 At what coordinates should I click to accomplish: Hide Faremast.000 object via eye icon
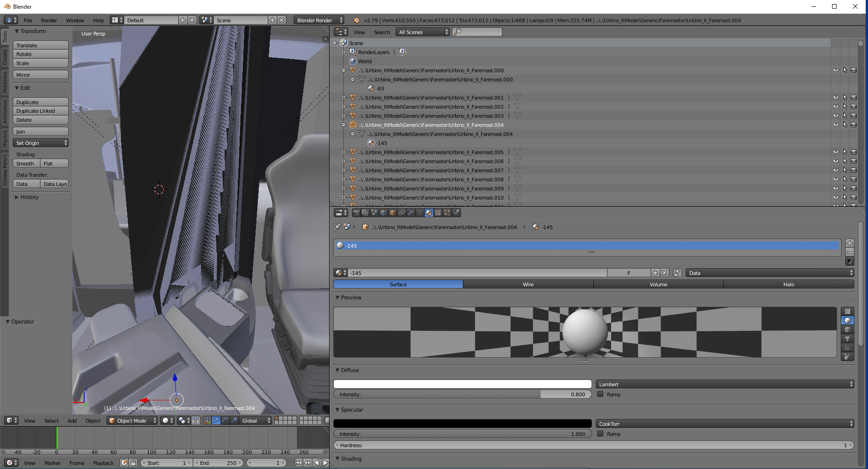(835, 70)
